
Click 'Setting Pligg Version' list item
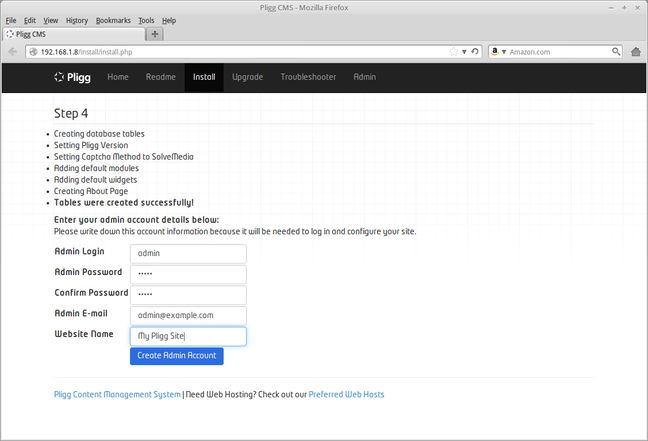91,145
